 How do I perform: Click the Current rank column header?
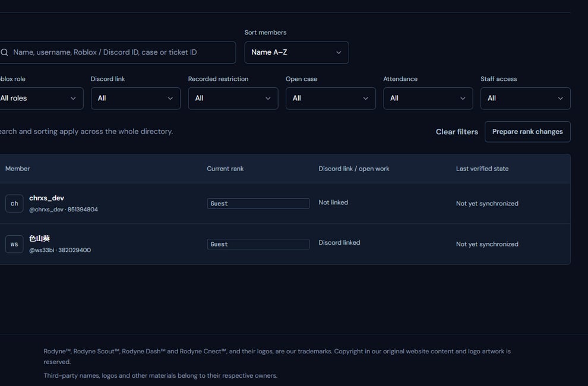point(225,169)
